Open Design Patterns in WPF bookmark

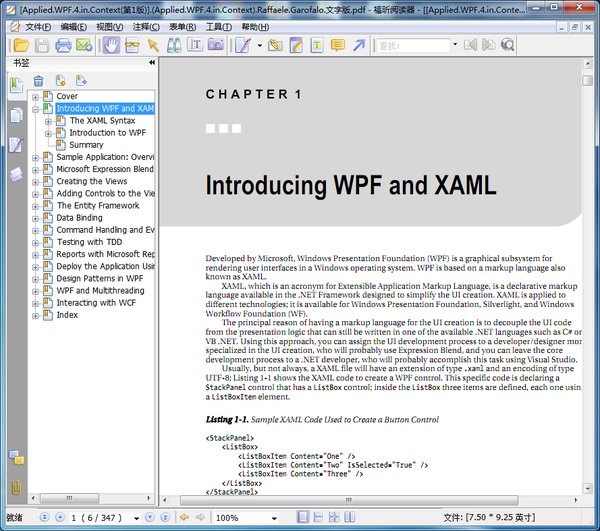pyautogui.click(x=100, y=279)
